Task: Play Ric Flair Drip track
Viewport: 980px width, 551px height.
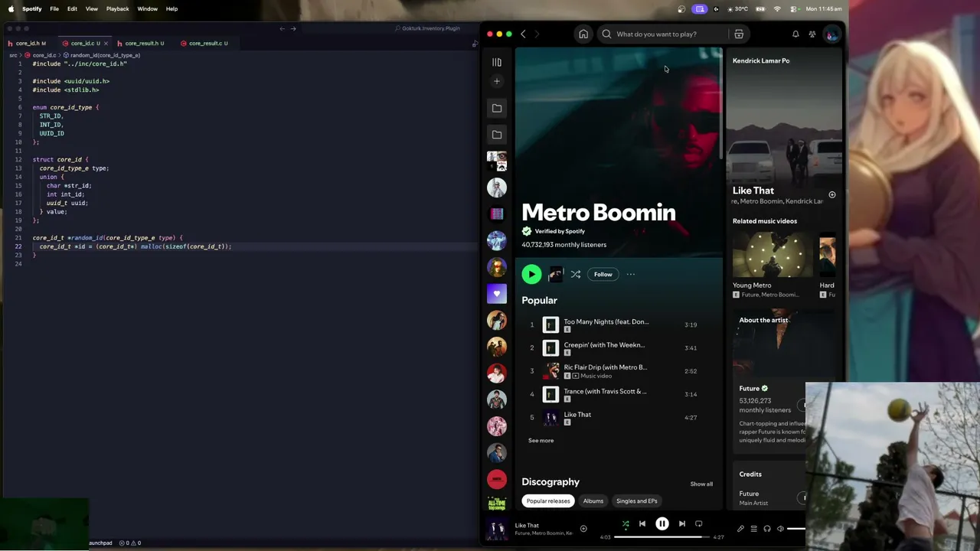Action: tap(619, 371)
